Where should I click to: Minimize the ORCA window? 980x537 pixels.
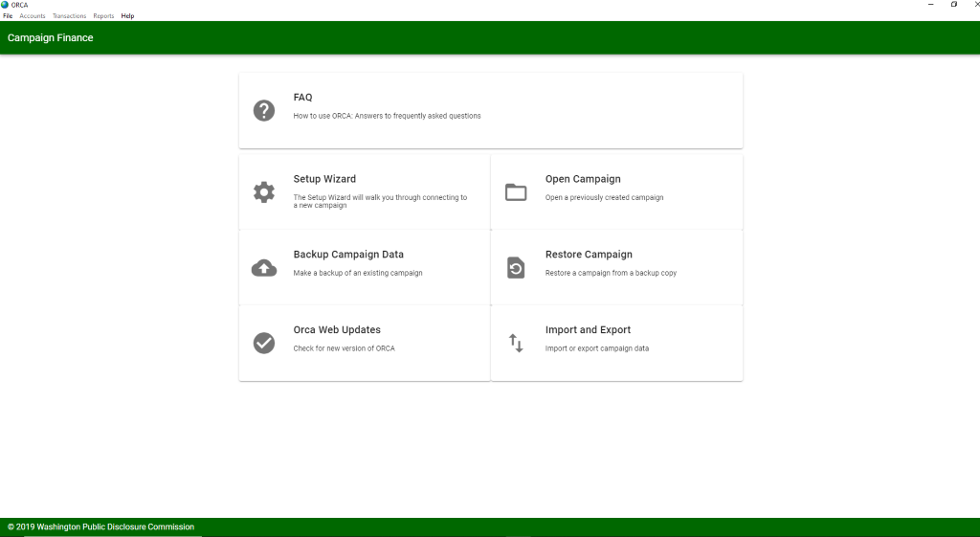(x=930, y=5)
